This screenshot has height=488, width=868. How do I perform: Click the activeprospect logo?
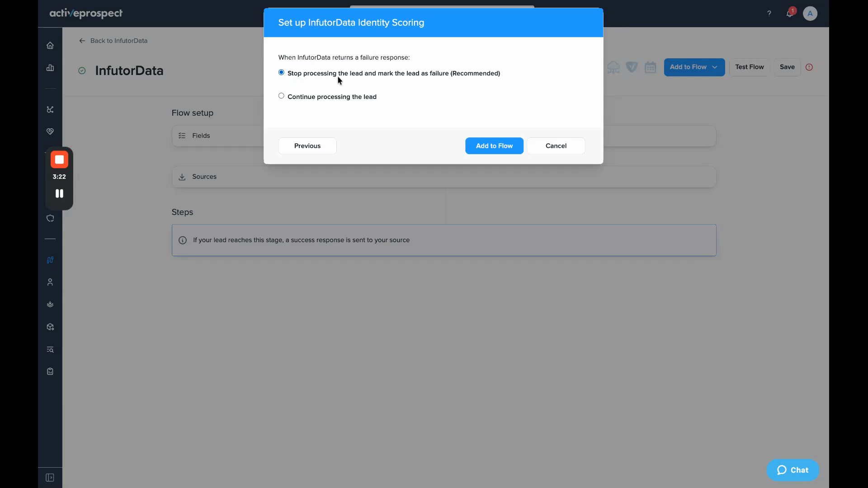tap(86, 14)
